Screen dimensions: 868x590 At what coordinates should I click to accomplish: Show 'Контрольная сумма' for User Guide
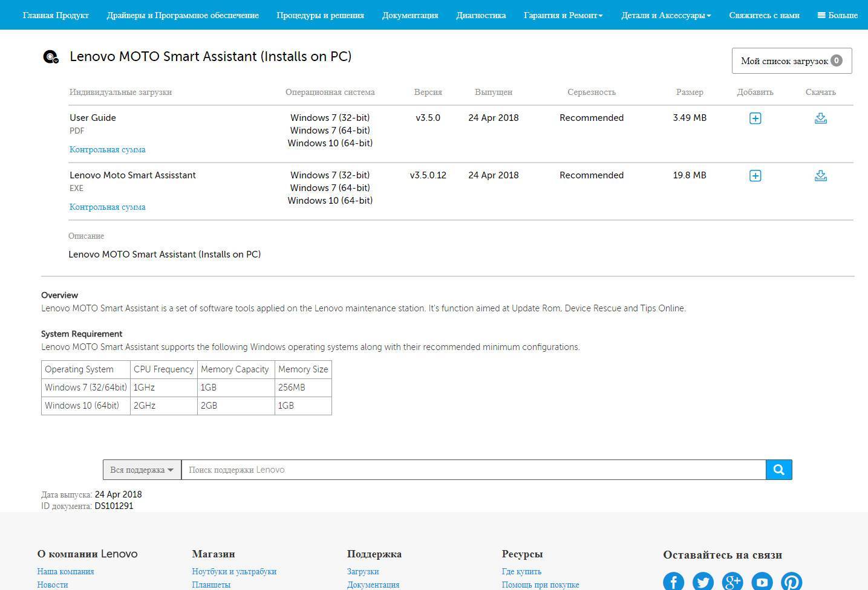(107, 149)
